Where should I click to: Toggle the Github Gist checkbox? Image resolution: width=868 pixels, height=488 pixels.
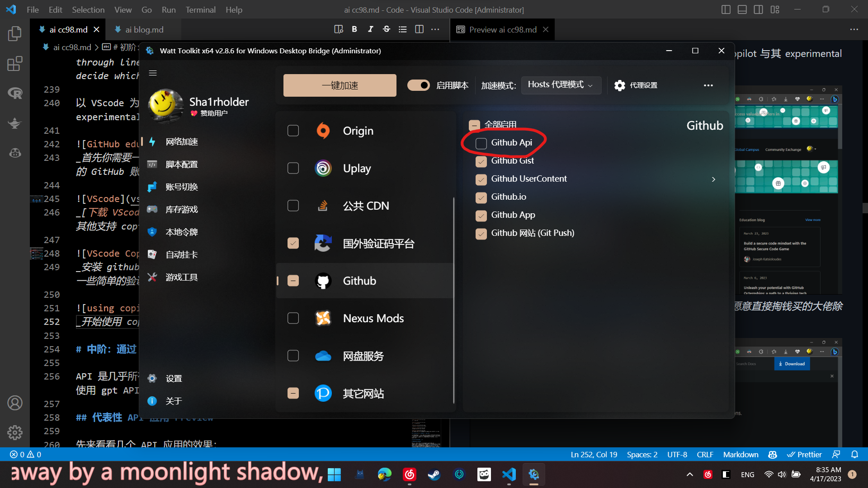click(x=481, y=160)
